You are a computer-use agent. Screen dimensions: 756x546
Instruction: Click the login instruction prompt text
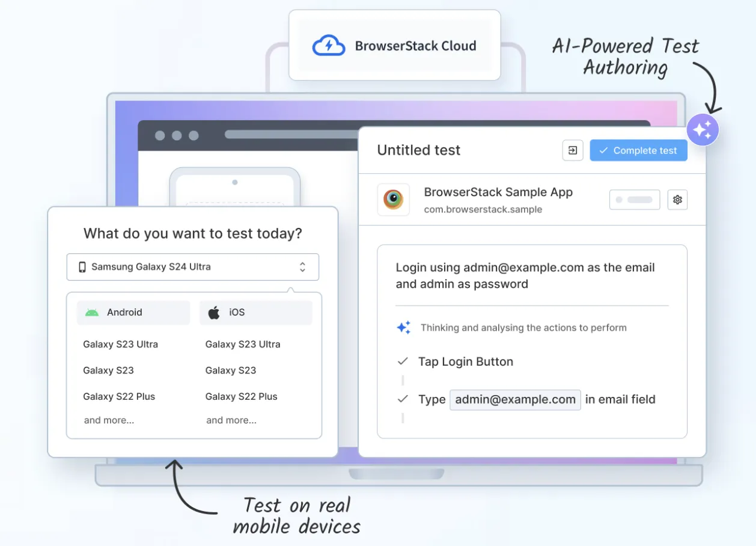(x=525, y=276)
